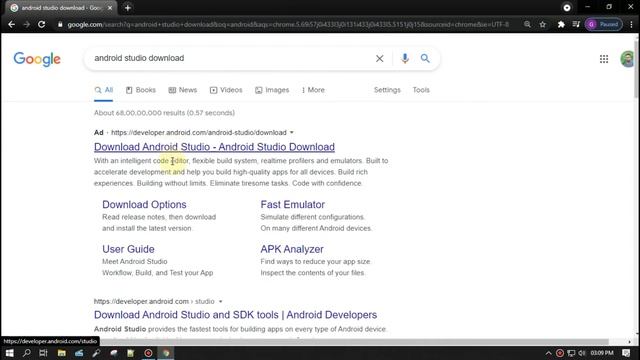Click the browser forward arrow
The image size is (640, 360).
click(x=27, y=24)
